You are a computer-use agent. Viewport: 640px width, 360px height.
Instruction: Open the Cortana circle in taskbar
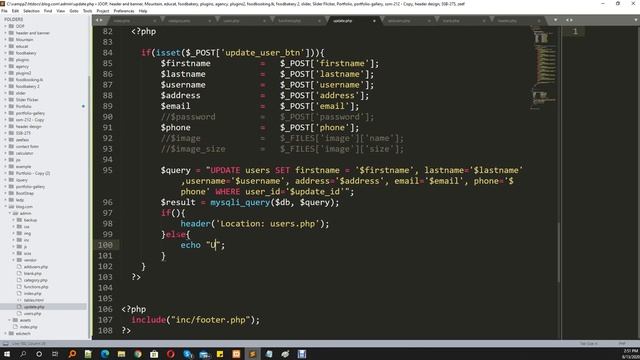[x=39, y=354]
